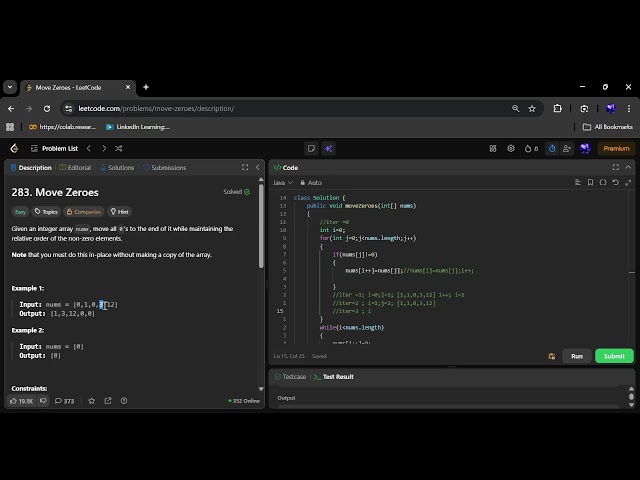Open a new browser tab
The width and height of the screenshot is (640, 480).
click(x=146, y=87)
